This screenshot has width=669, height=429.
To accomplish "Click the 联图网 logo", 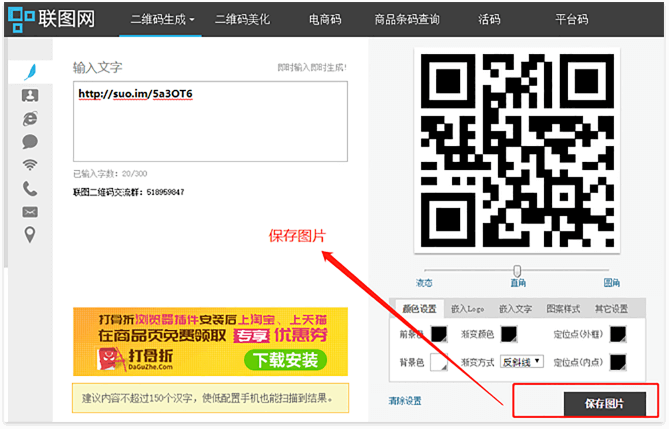I will coord(52,19).
